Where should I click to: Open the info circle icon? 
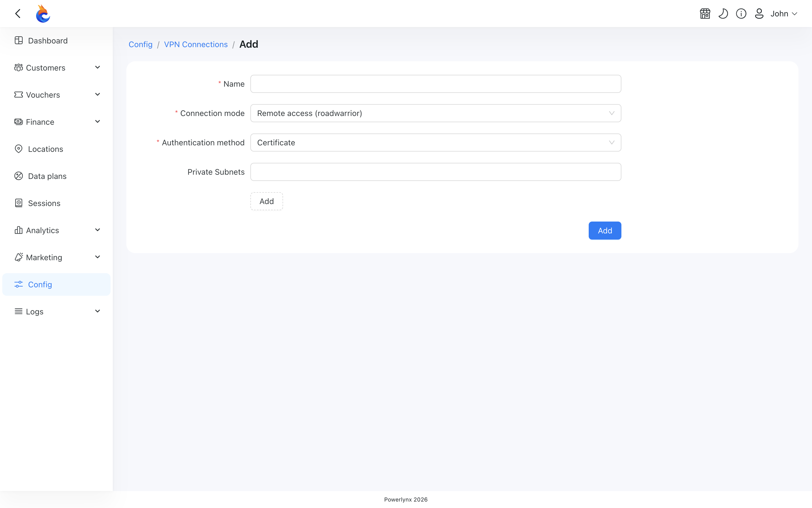(x=741, y=14)
